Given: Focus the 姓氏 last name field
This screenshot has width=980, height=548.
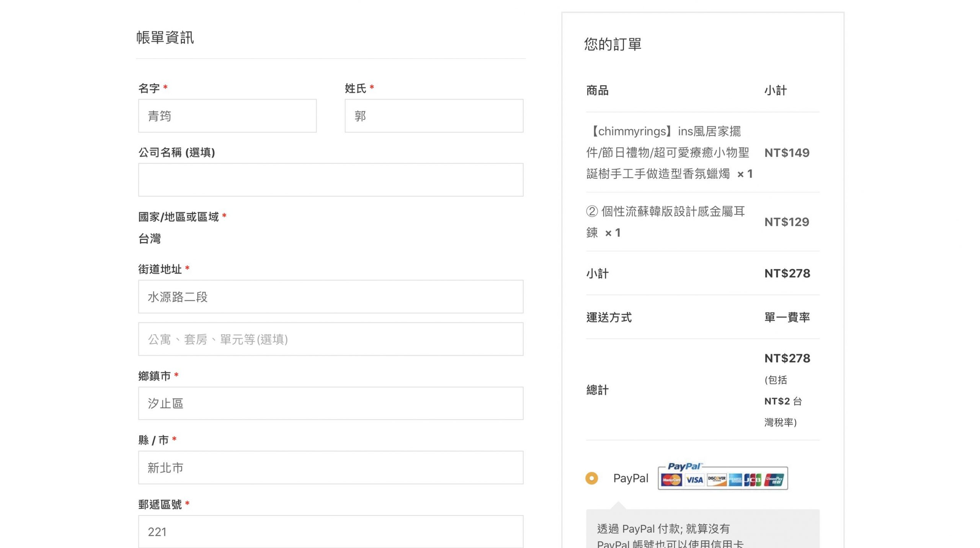Looking at the screenshot, I should (x=434, y=116).
